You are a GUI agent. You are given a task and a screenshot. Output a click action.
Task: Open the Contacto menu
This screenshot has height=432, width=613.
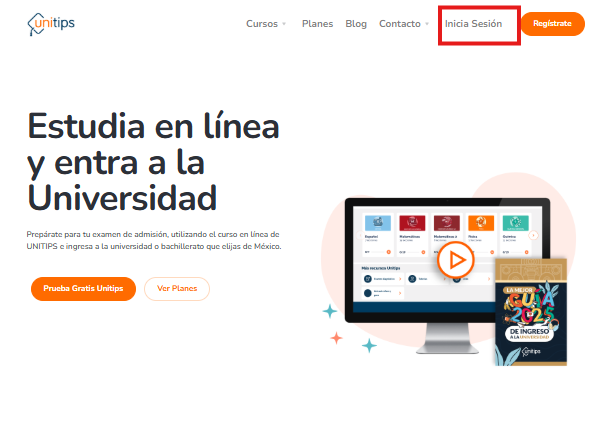pyautogui.click(x=400, y=24)
